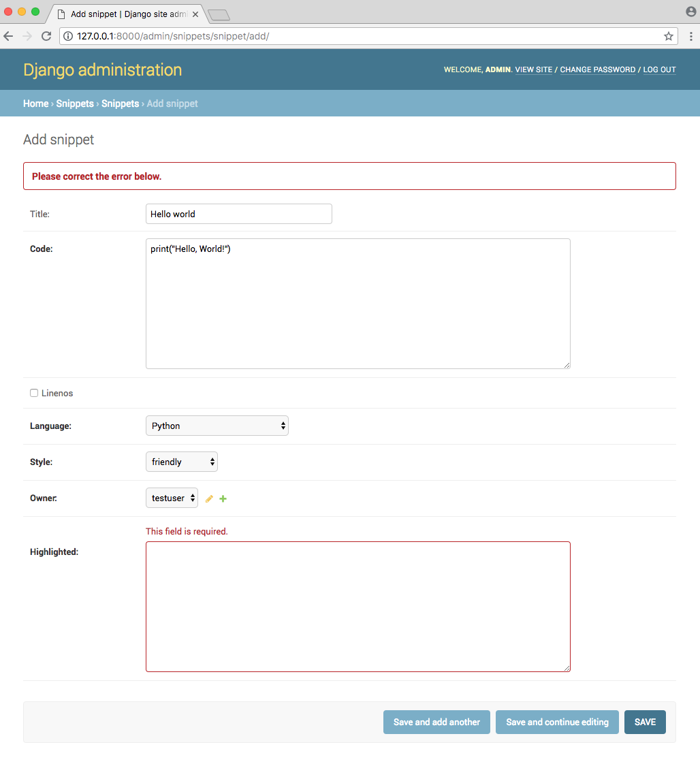This screenshot has height=764, width=700.
Task: Click the Django administration title
Action: [x=103, y=69]
